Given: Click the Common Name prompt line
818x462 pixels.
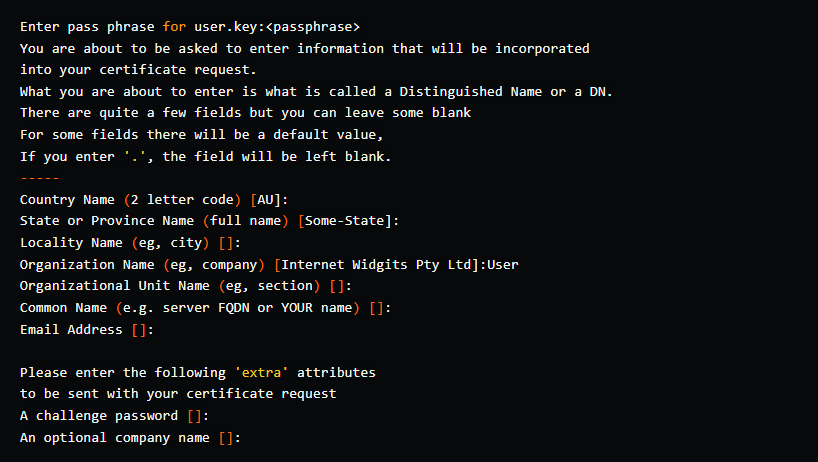Looking at the screenshot, I should pos(206,308).
